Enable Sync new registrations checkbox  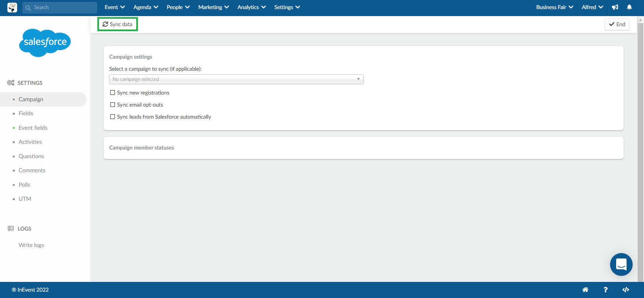(113, 93)
